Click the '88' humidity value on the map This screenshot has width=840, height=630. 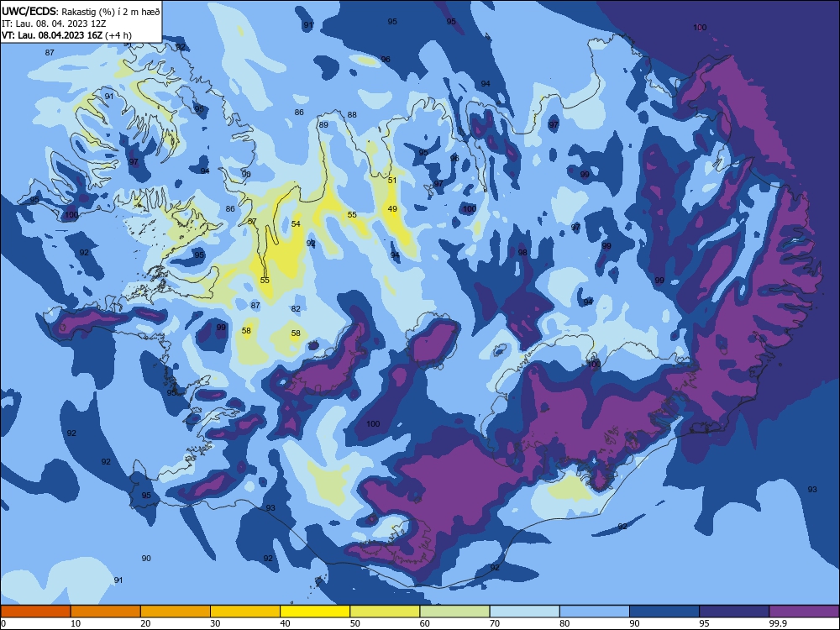(x=352, y=114)
